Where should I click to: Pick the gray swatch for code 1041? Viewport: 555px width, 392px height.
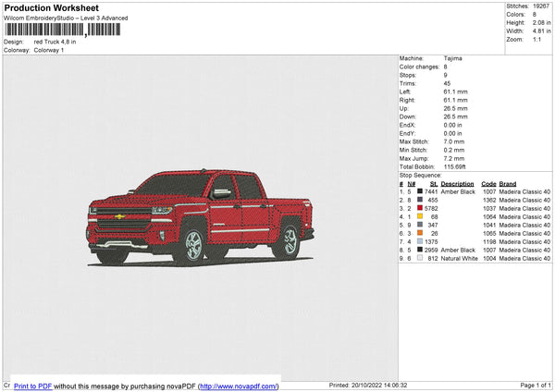(x=420, y=225)
